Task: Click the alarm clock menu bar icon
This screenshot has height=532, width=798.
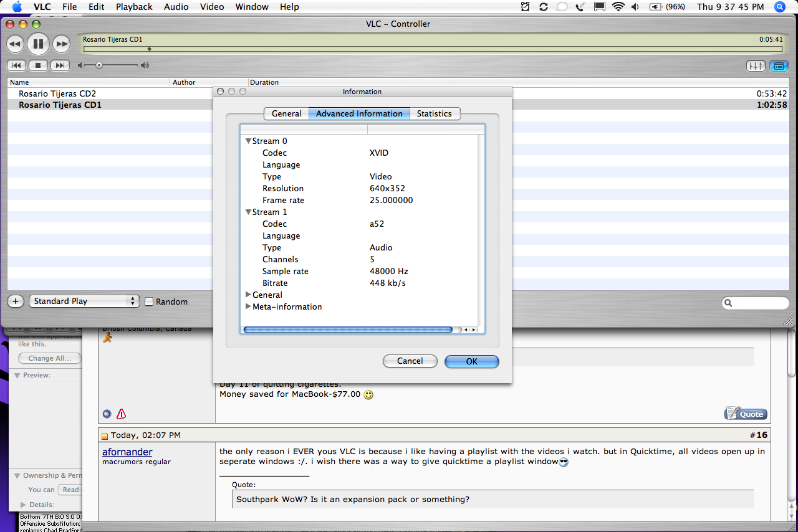Action: point(526,7)
